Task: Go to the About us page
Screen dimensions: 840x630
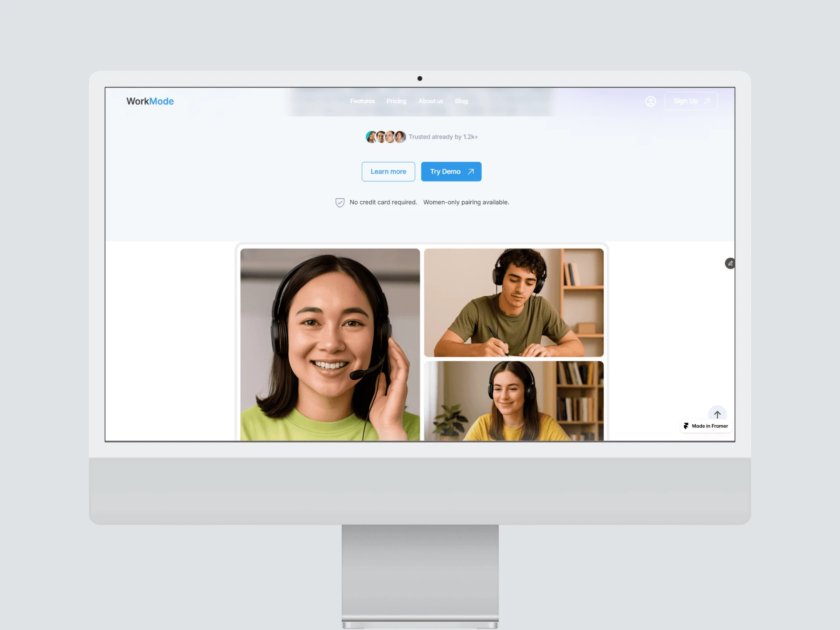Action: [430, 101]
